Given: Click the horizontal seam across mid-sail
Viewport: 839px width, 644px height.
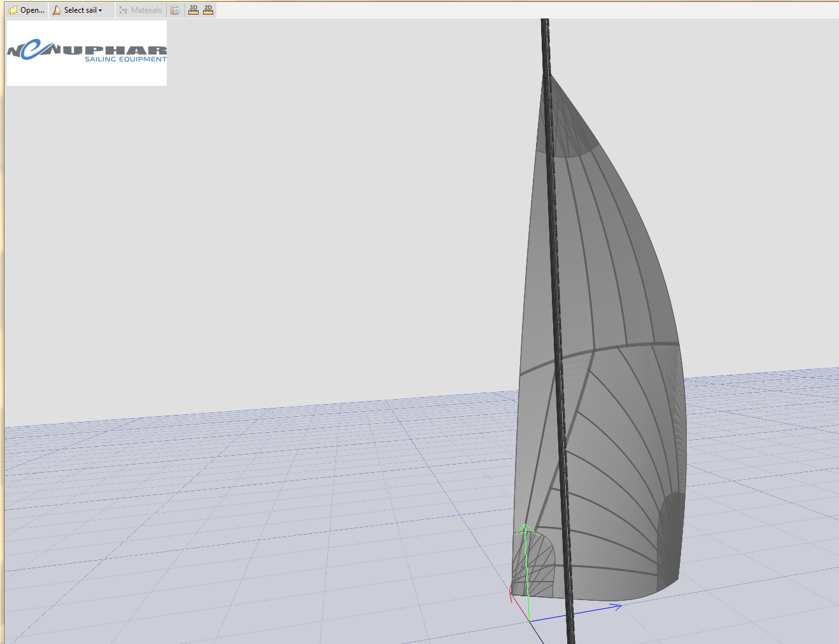Looking at the screenshot, I should click(x=624, y=346).
